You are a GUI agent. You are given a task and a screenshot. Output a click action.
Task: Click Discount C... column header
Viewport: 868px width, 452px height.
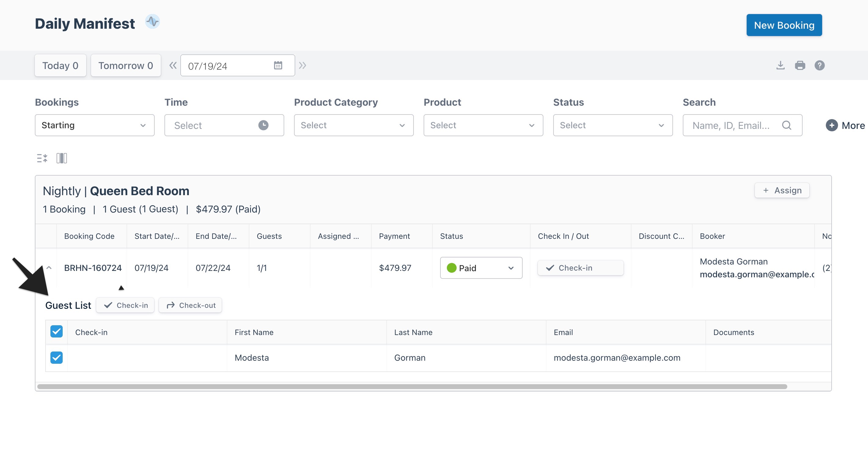pyautogui.click(x=661, y=236)
